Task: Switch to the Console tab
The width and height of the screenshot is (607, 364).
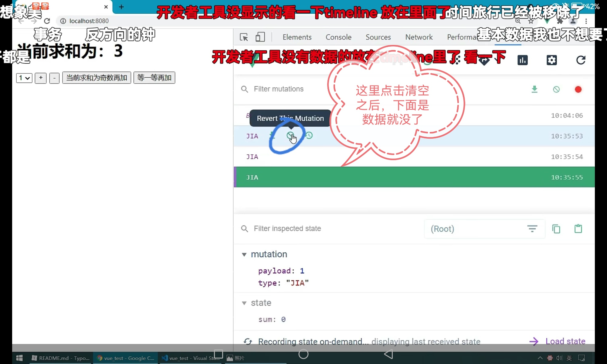Action: pyautogui.click(x=338, y=37)
